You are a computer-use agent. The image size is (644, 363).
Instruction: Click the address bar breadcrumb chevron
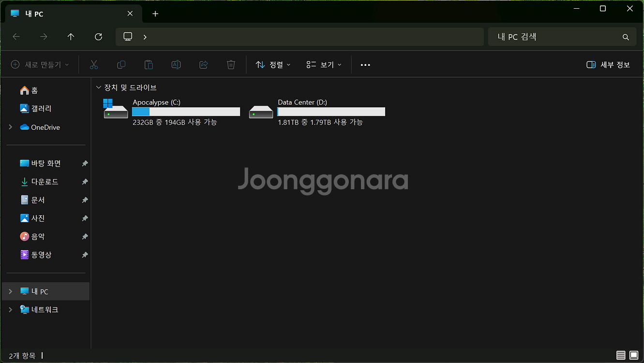(145, 37)
